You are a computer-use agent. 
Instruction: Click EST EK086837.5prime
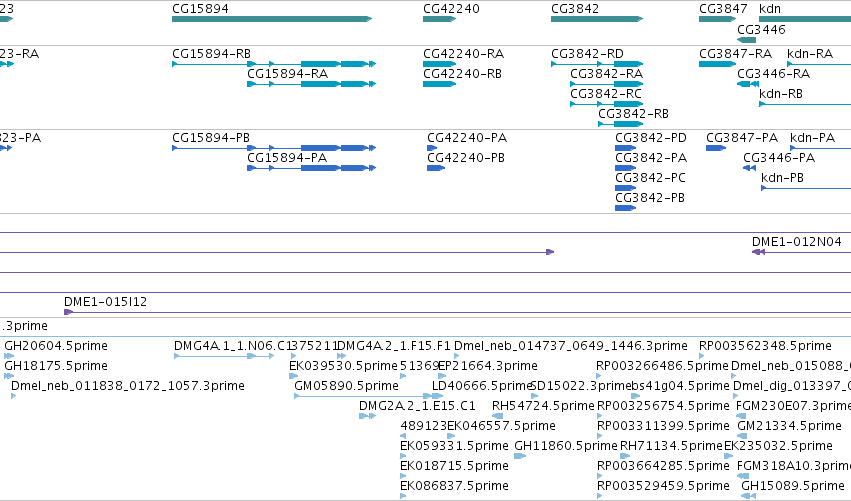(x=403, y=497)
